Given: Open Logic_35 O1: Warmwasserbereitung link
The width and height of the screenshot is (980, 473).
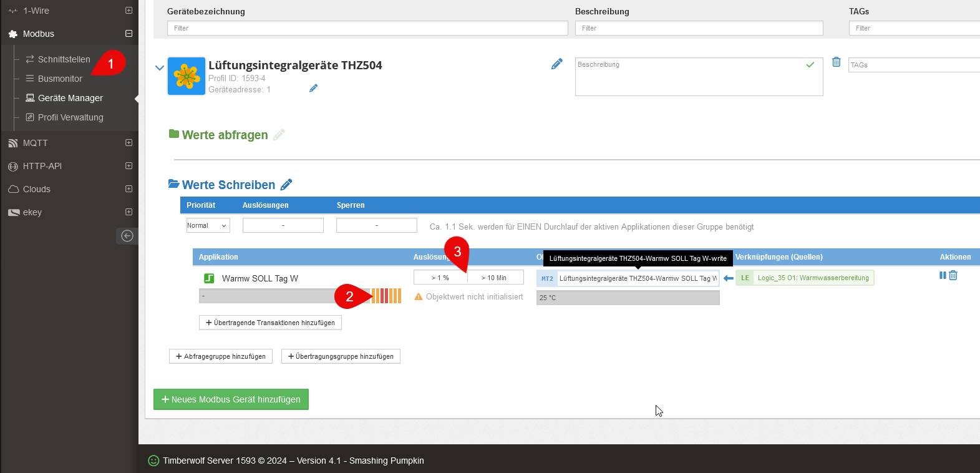Looking at the screenshot, I should [x=813, y=278].
